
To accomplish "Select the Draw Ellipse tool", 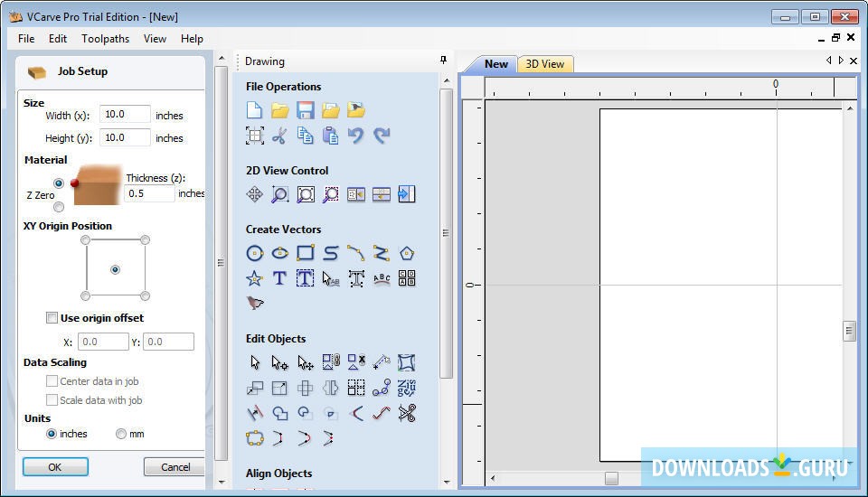I will click(x=279, y=254).
